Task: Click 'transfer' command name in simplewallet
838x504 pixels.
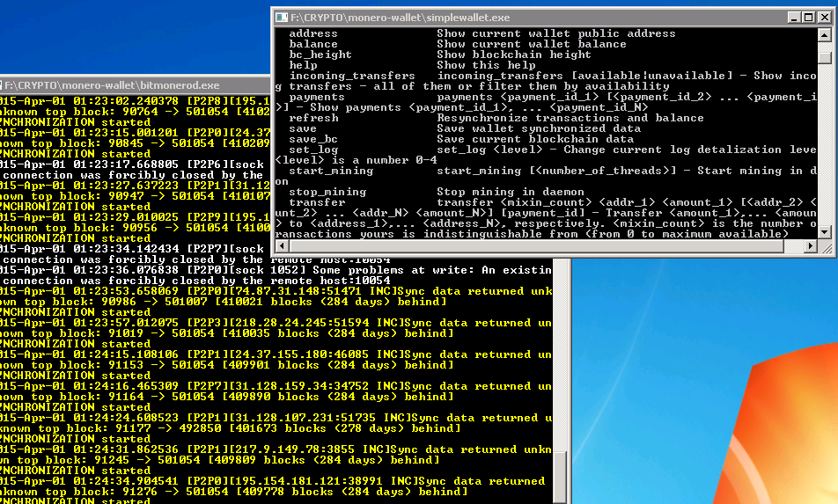Action: point(317,203)
